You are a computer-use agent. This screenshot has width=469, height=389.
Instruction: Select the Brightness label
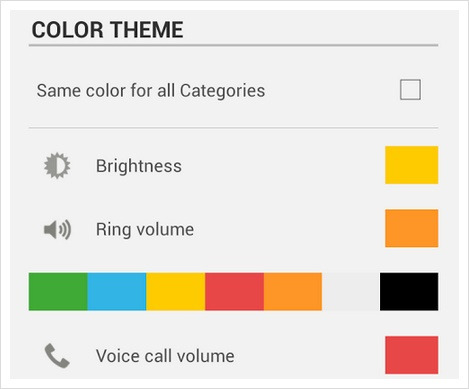point(139,166)
